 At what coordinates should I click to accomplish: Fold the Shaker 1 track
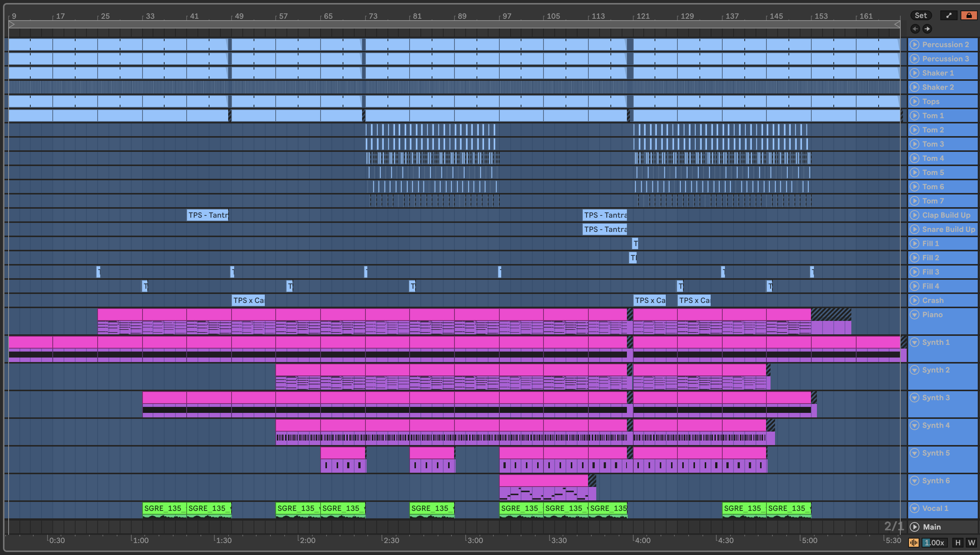(915, 73)
